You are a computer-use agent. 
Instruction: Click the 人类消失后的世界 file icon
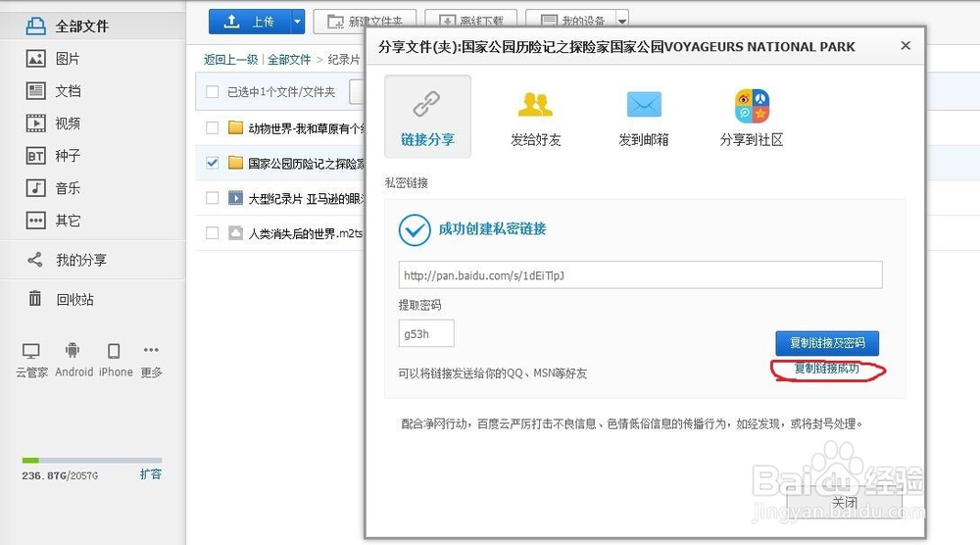click(235, 233)
